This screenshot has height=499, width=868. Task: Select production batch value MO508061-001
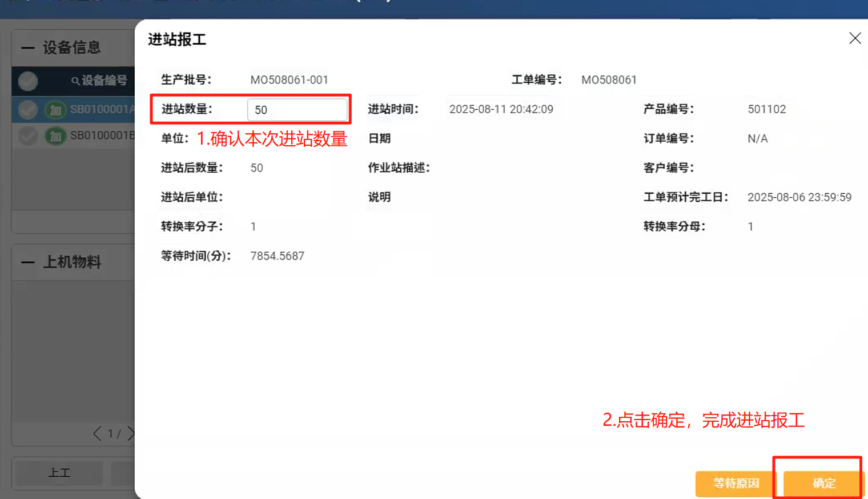click(289, 80)
